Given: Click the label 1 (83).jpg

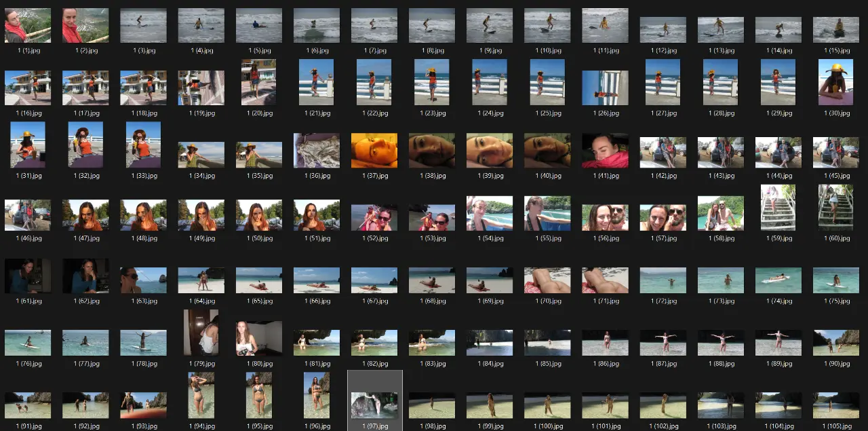Looking at the screenshot, I should (x=432, y=363).
